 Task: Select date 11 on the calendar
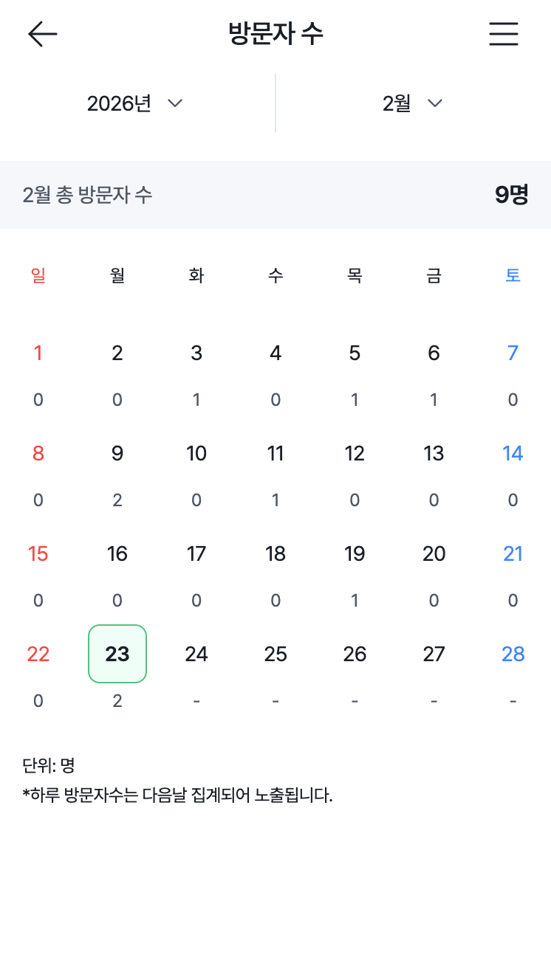(x=275, y=453)
